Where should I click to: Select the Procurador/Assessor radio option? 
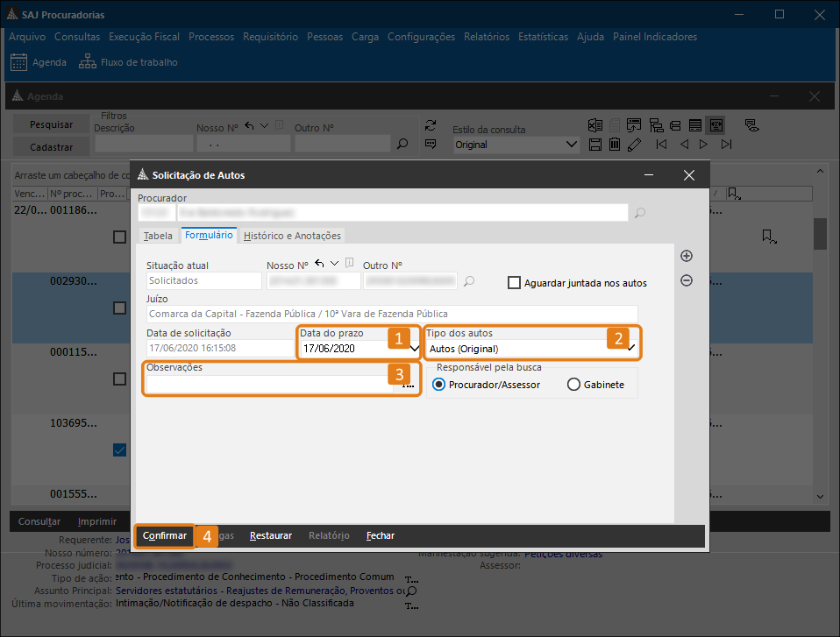coord(439,385)
